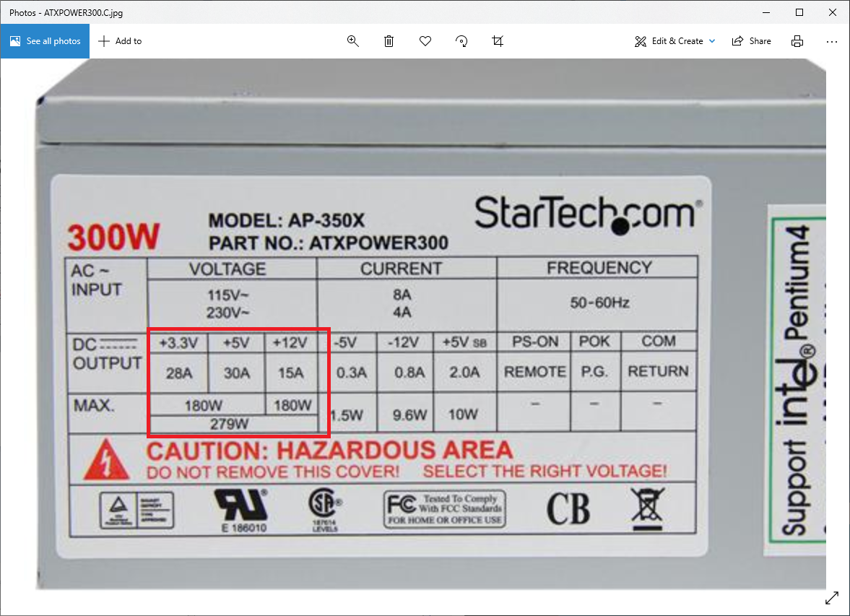
Task: Close the Photos window
Action: [x=833, y=12]
